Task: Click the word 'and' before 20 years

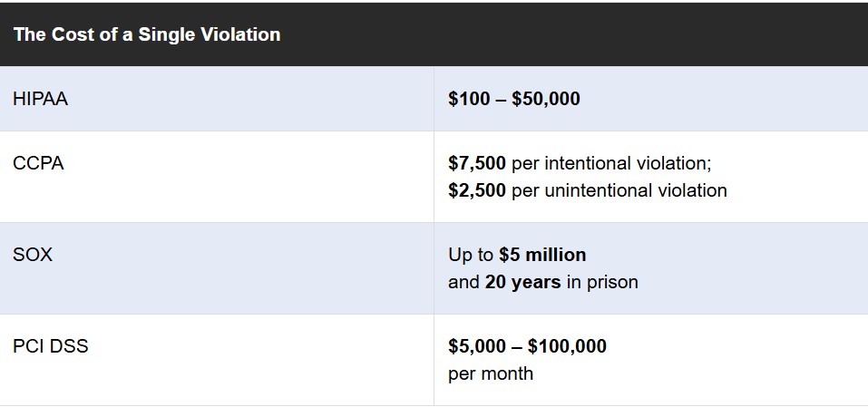Action: (x=463, y=282)
